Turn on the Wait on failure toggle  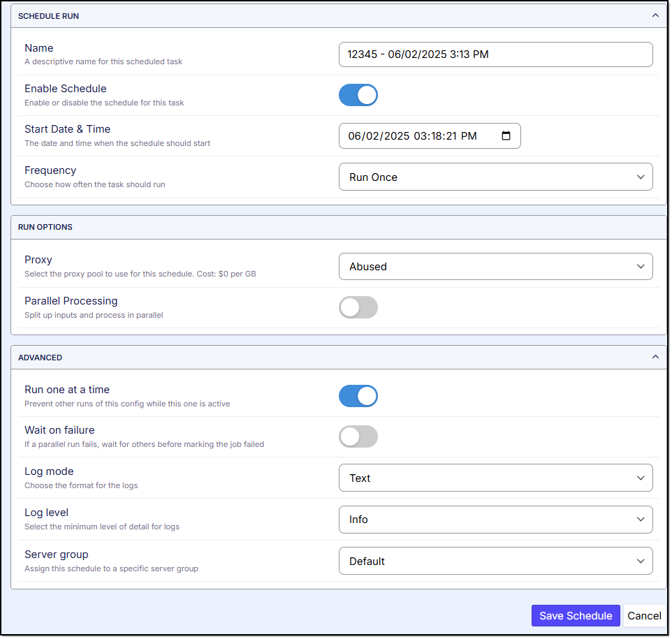(x=358, y=436)
